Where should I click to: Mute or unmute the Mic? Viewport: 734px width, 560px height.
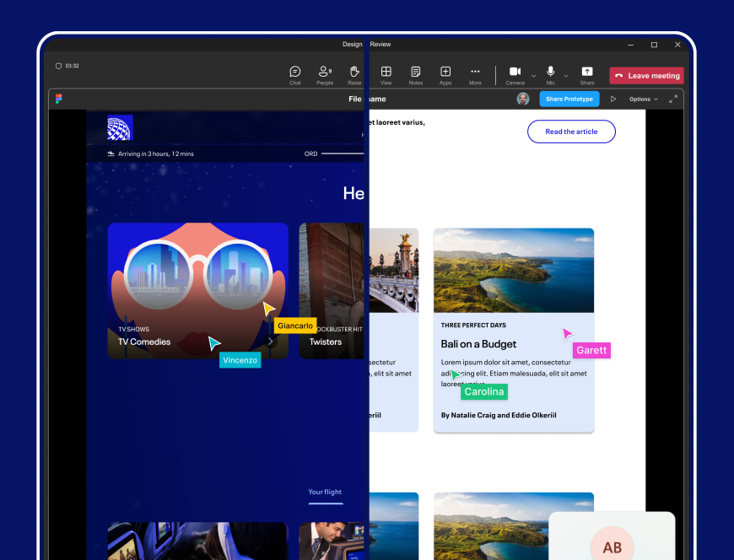tap(550, 74)
